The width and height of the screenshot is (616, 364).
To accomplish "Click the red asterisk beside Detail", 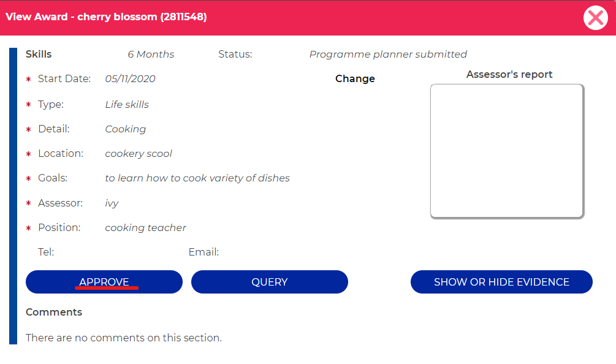I will click(28, 129).
